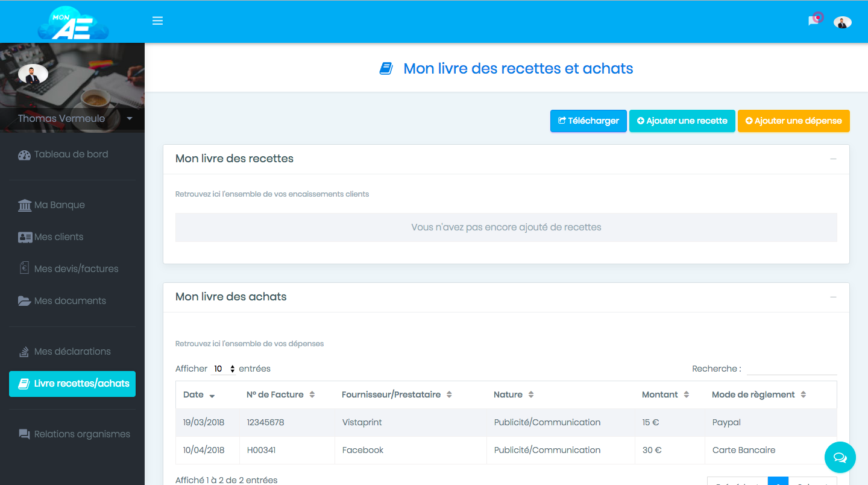Click the Vistaprint supplier cell
The image size is (868, 485).
pos(410,422)
